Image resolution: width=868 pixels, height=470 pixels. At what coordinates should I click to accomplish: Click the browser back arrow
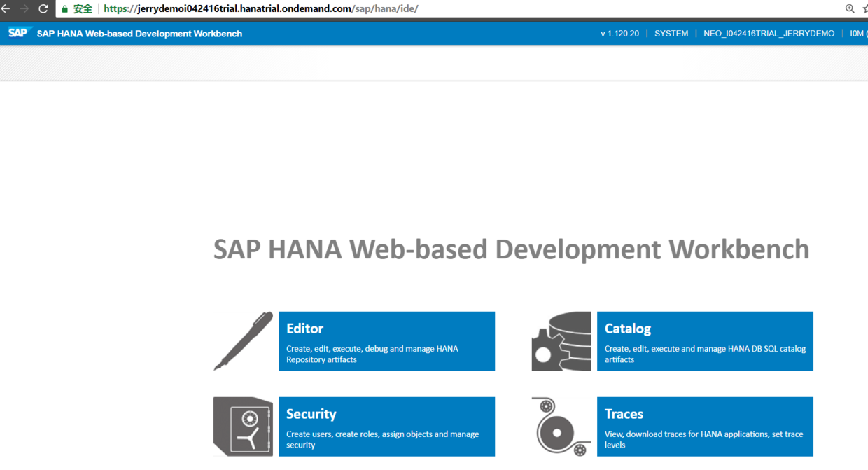pos(6,8)
